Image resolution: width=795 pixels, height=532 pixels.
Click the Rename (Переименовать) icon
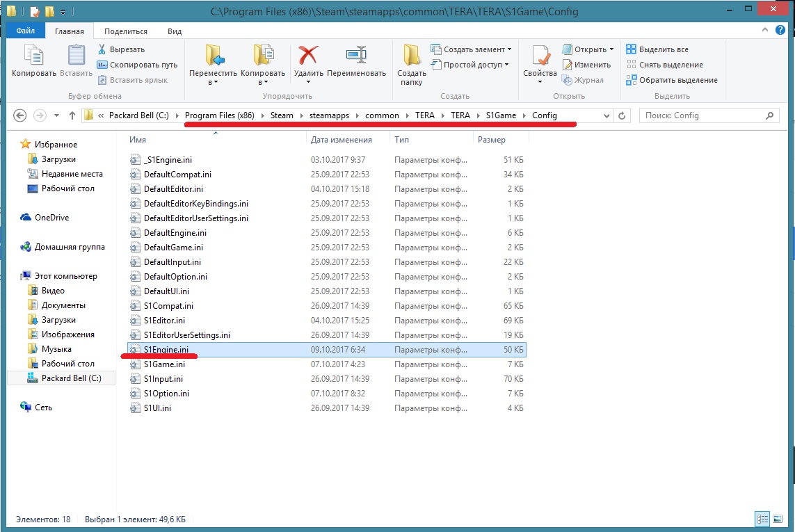click(356, 55)
